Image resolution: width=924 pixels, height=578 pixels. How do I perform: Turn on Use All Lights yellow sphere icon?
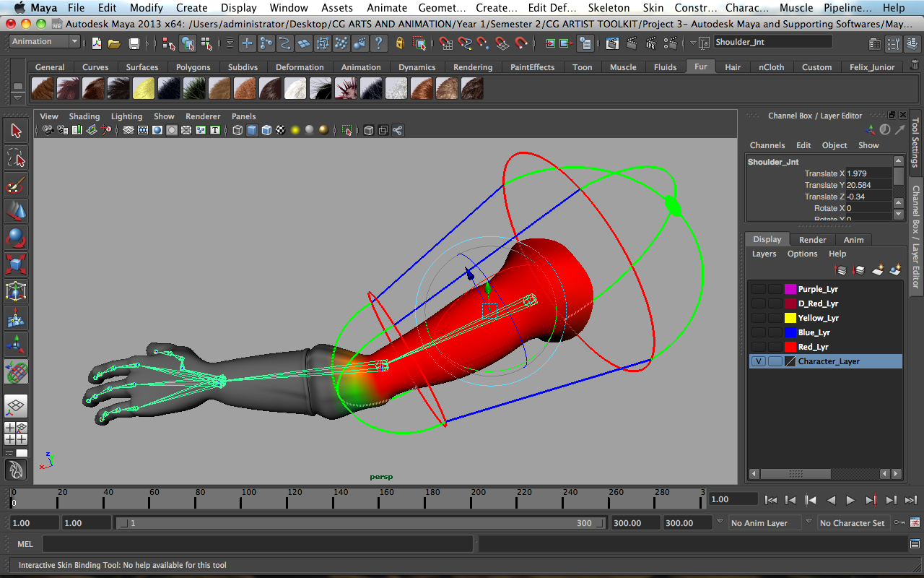pyautogui.click(x=295, y=130)
